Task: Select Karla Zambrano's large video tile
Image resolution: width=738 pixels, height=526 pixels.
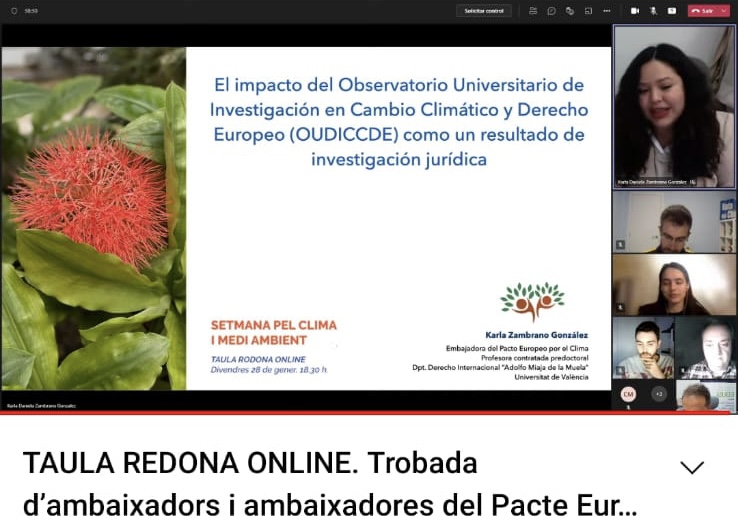Action: pos(673,105)
